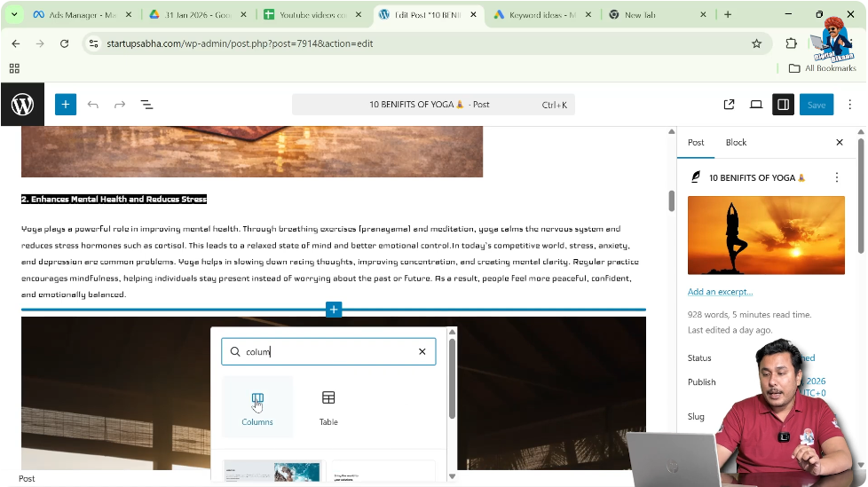Switch to the Post sidebar tab
Screen dimensions: 868x487
pyautogui.click(x=696, y=142)
